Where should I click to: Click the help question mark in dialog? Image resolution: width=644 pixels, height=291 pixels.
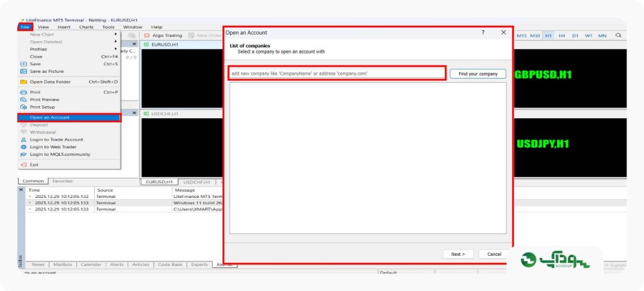[x=483, y=33]
